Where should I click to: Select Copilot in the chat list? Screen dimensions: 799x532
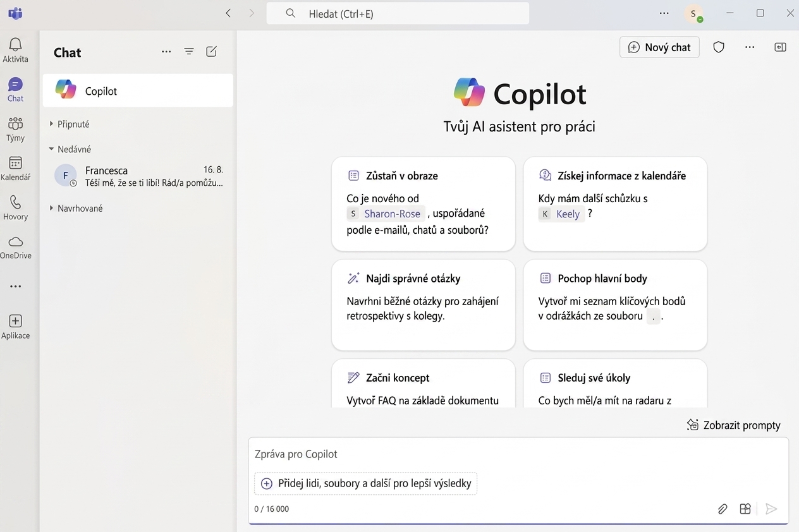coord(138,90)
